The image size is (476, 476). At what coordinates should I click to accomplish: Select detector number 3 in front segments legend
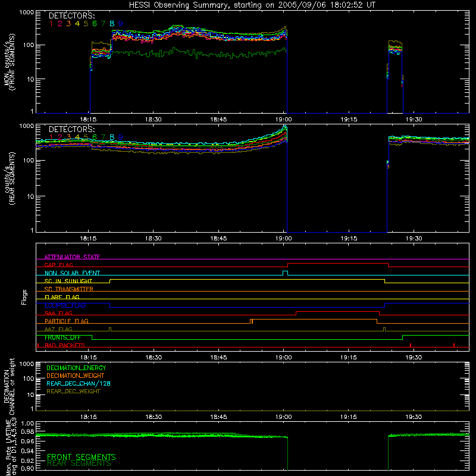pos(68,24)
